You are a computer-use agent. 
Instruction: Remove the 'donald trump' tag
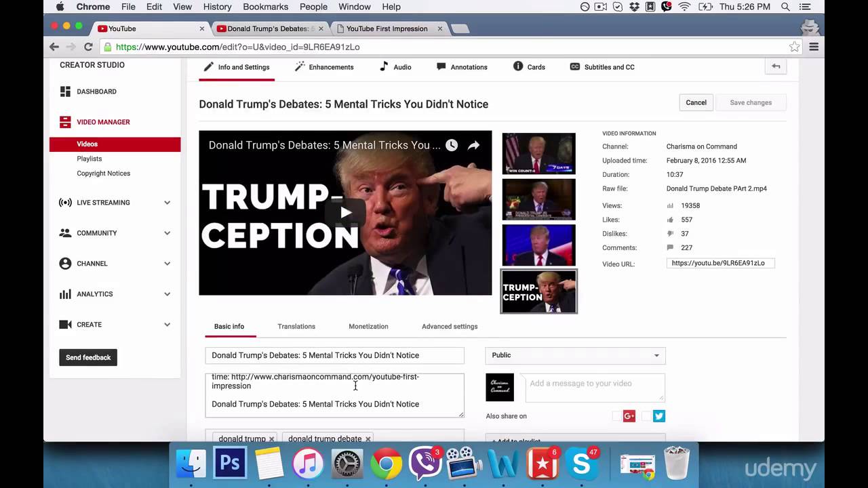(271, 439)
